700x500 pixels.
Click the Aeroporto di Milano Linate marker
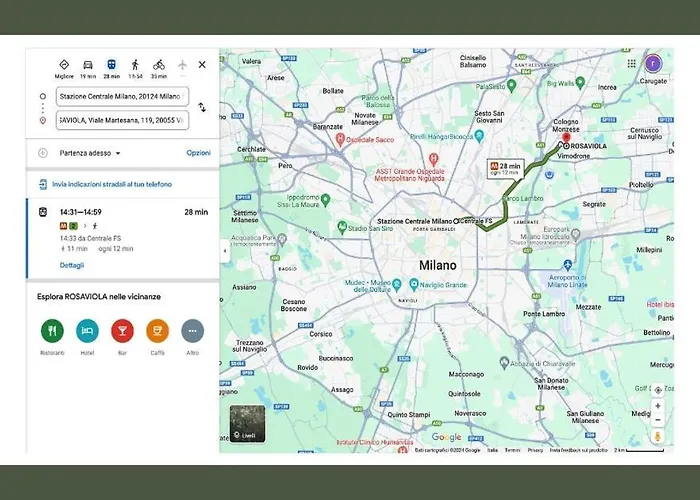(567, 265)
